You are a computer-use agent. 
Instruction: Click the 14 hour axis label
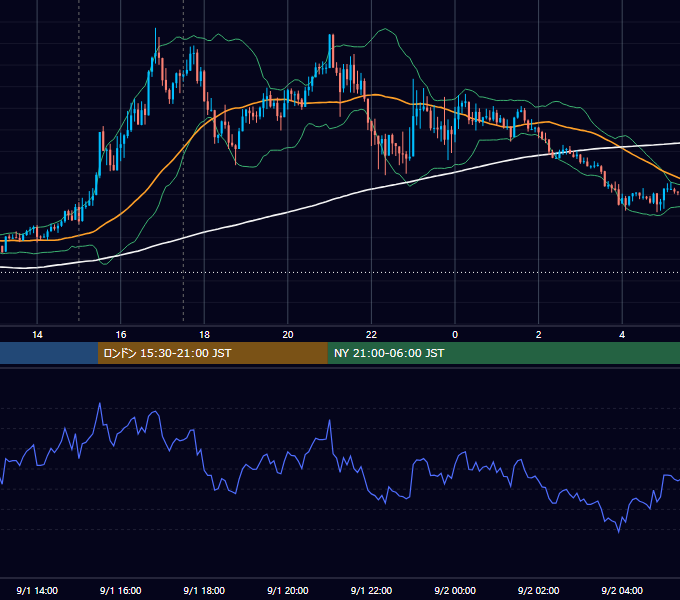[x=37, y=335]
